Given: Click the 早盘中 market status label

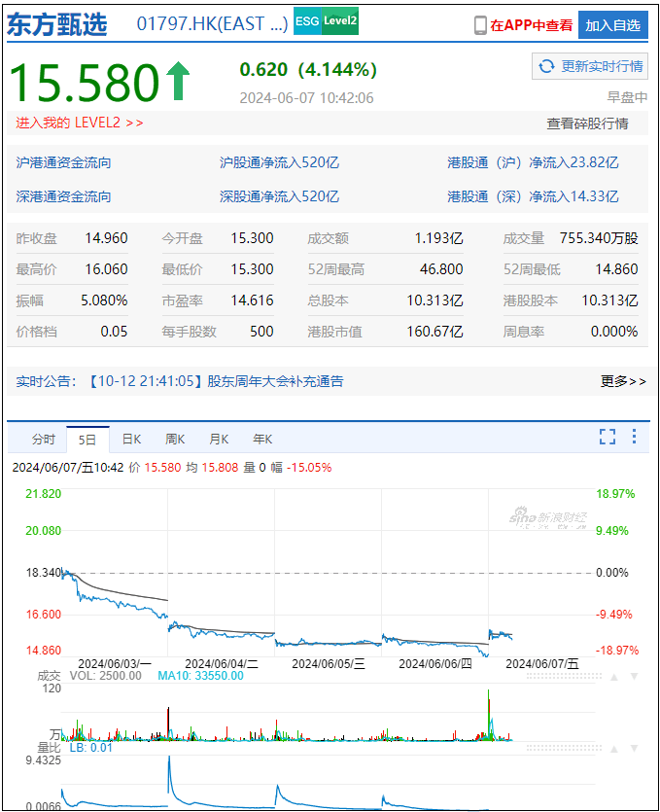Looking at the screenshot, I should 627,97.
